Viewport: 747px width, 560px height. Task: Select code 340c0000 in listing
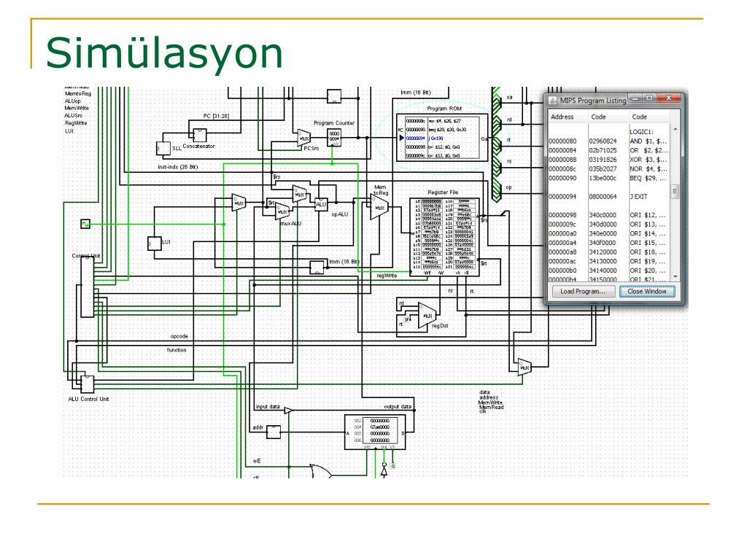point(603,215)
